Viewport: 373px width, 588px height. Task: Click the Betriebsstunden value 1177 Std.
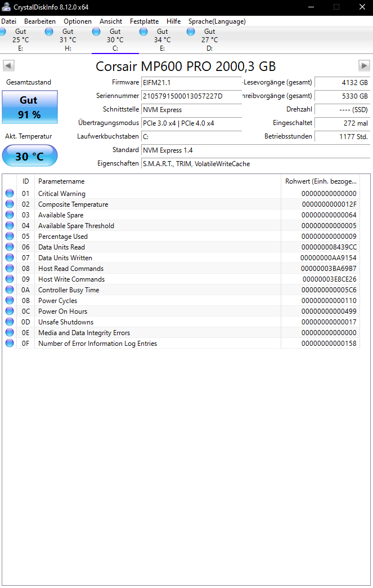(342, 136)
